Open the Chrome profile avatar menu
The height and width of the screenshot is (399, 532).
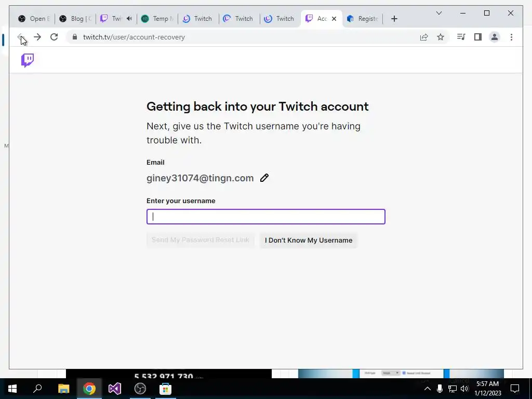click(x=495, y=37)
